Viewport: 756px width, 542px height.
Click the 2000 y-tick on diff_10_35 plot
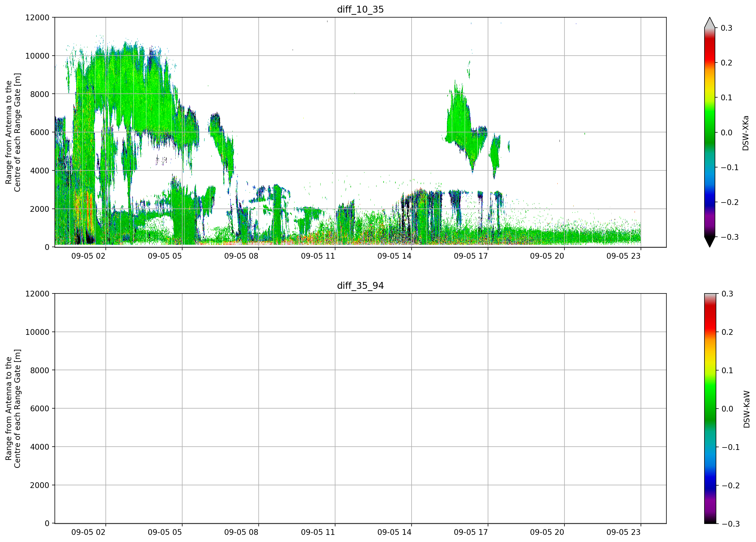[40, 209]
